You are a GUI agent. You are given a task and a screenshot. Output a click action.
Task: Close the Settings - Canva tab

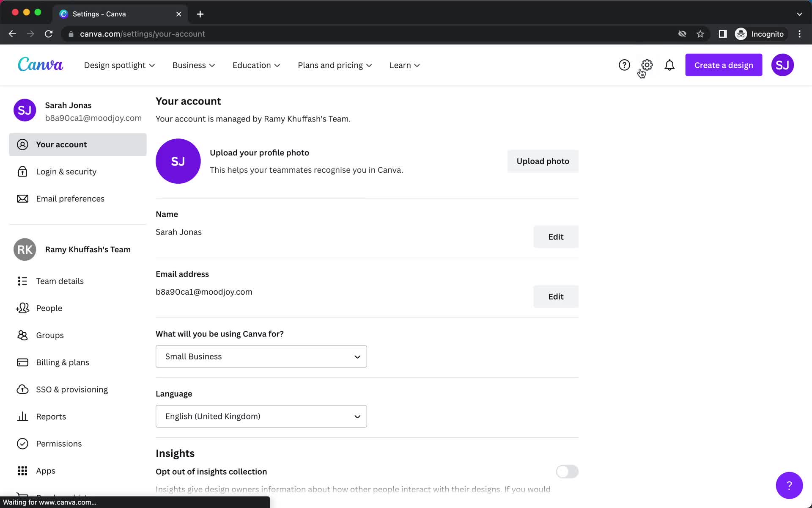178,14
